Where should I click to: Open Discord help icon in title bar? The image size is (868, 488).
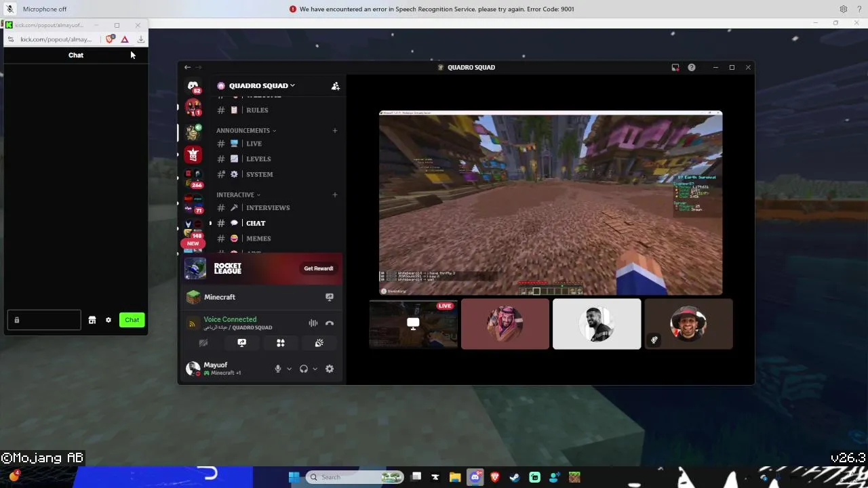(692, 67)
